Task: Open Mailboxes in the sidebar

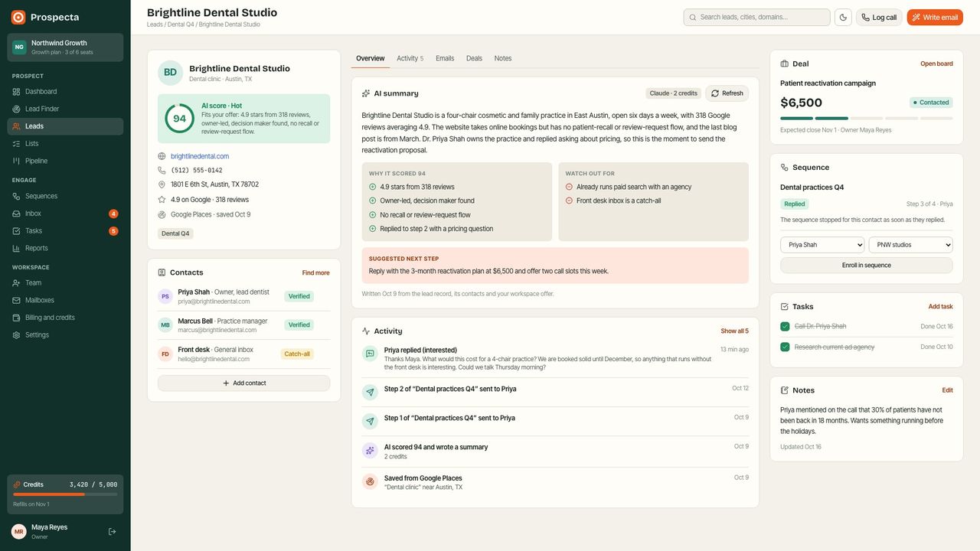Action: [x=65, y=300]
